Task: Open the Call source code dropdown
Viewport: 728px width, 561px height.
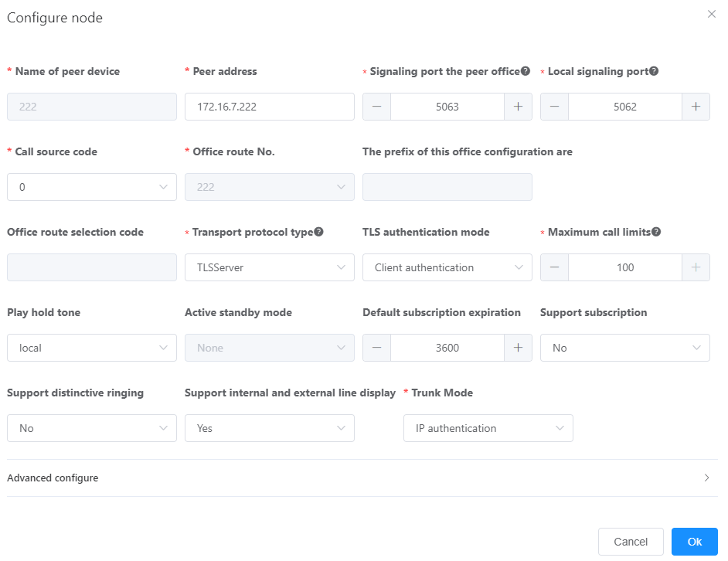Action: tap(92, 187)
